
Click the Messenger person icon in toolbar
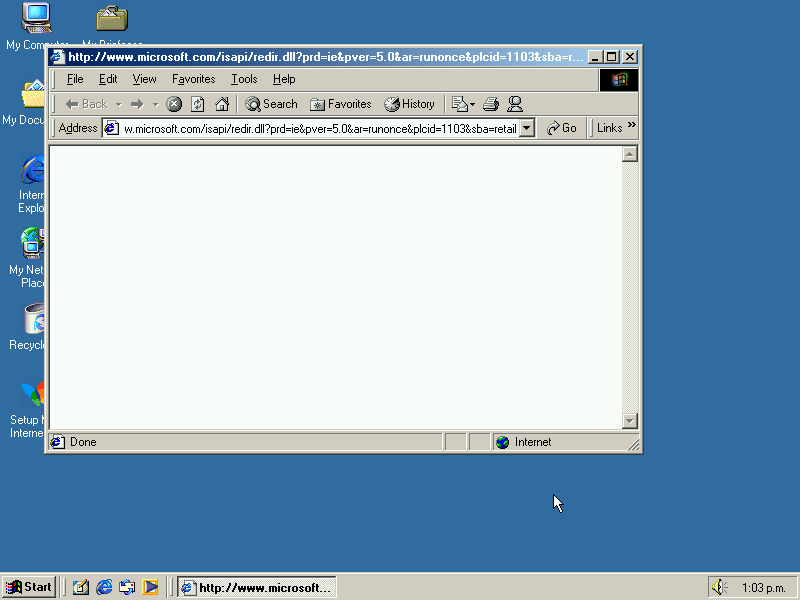tap(515, 105)
